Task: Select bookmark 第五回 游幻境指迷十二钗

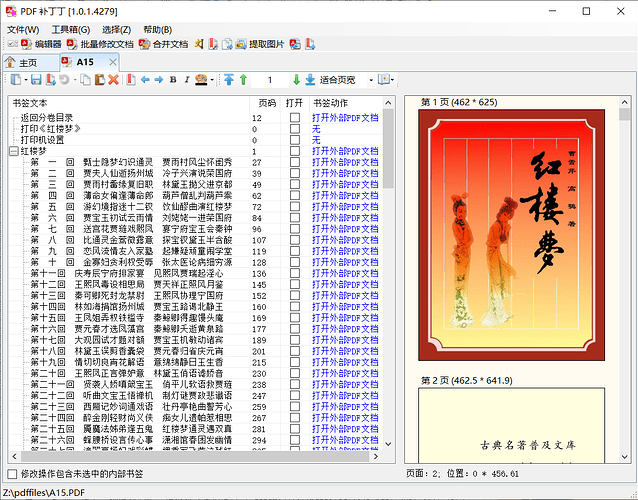Action: click(131, 207)
